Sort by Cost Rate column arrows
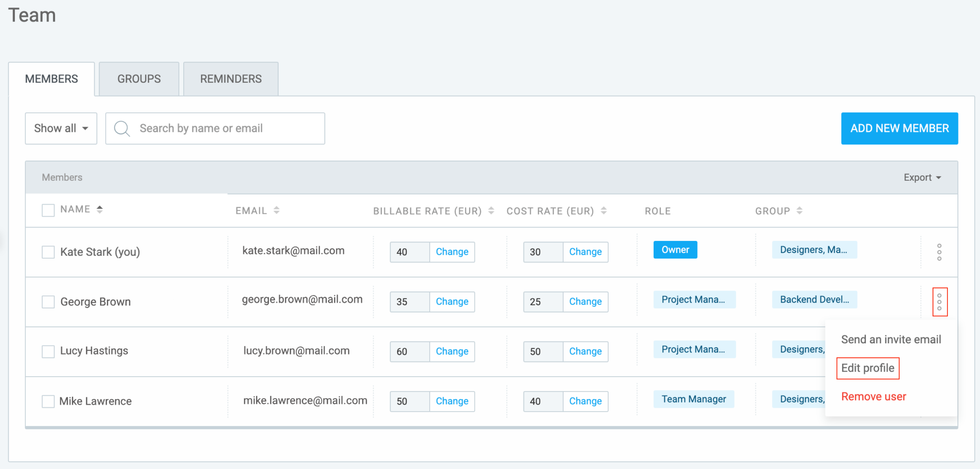The width and height of the screenshot is (980, 469). [604, 211]
